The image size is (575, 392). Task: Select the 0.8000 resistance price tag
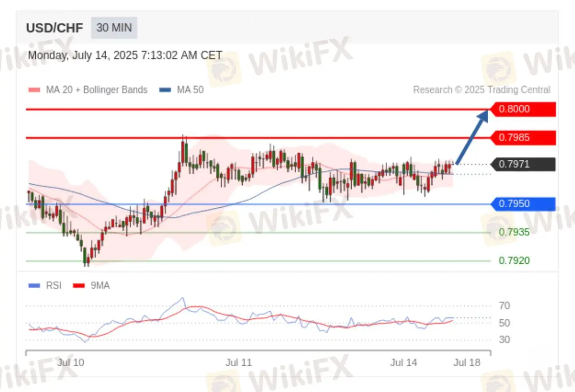tap(523, 109)
